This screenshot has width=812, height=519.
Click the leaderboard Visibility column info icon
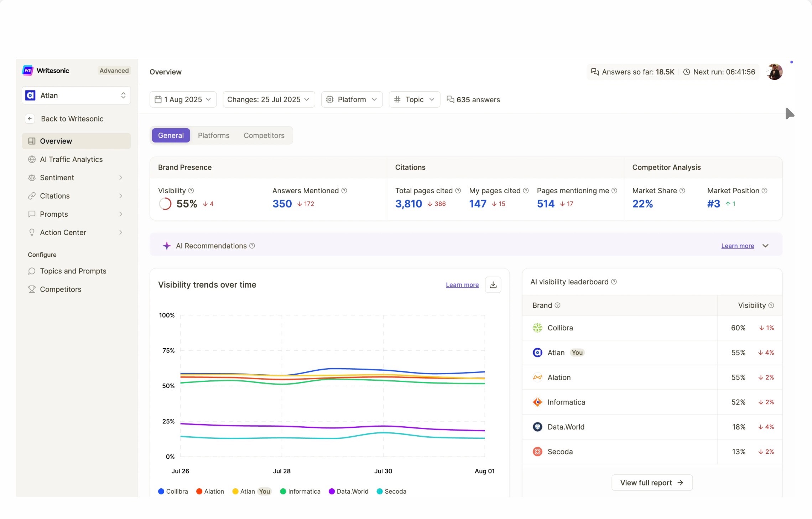[771, 305]
